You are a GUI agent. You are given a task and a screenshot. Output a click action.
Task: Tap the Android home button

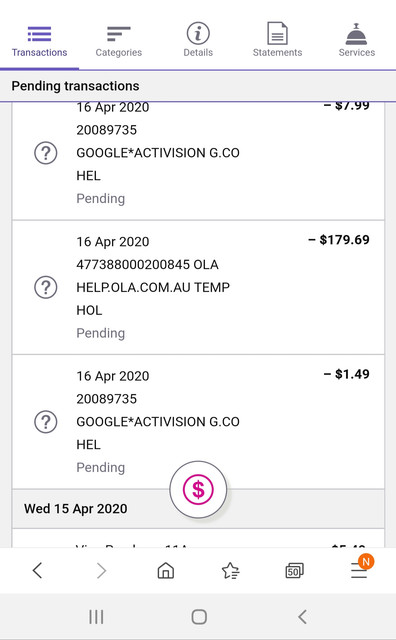pyautogui.click(x=199, y=617)
